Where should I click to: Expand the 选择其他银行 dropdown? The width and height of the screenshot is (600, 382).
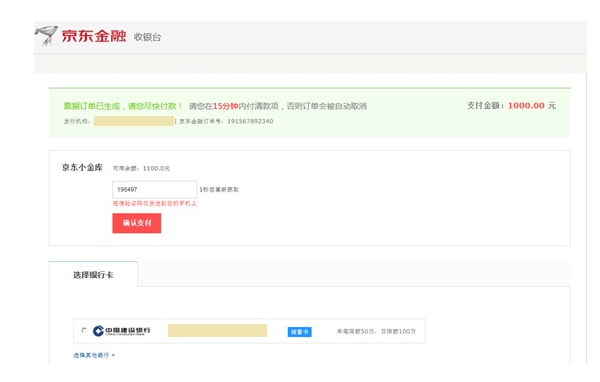point(94,355)
